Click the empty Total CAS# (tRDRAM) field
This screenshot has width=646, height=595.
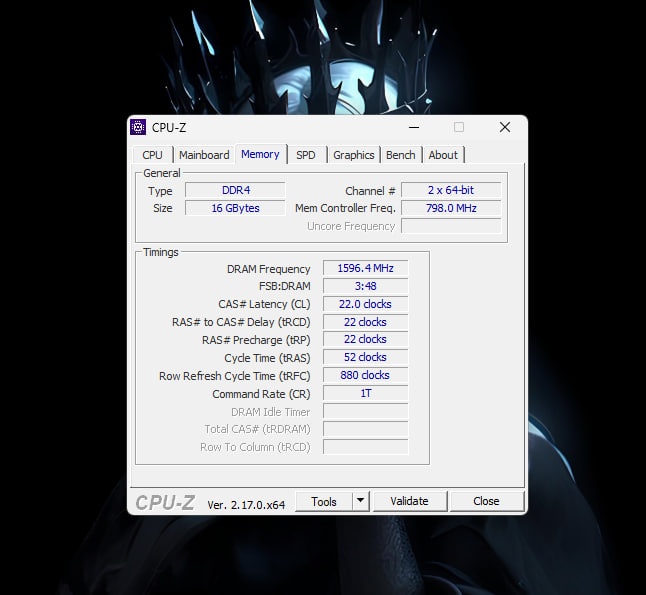[365, 429]
